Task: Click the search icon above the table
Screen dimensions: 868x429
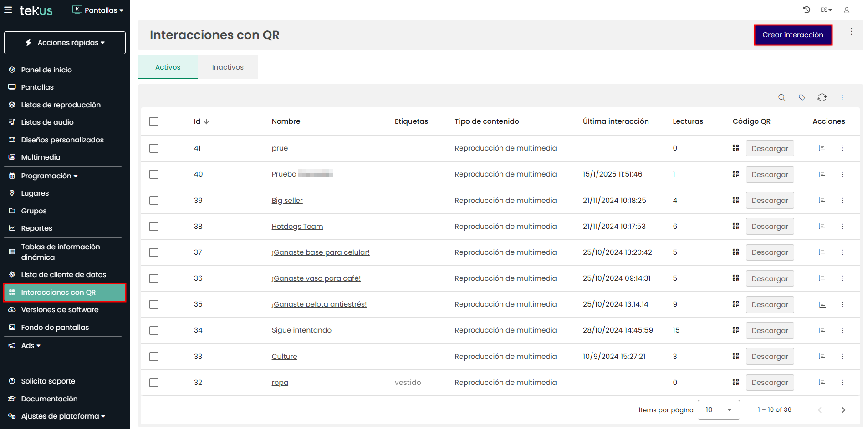Action: coord(781,97)
